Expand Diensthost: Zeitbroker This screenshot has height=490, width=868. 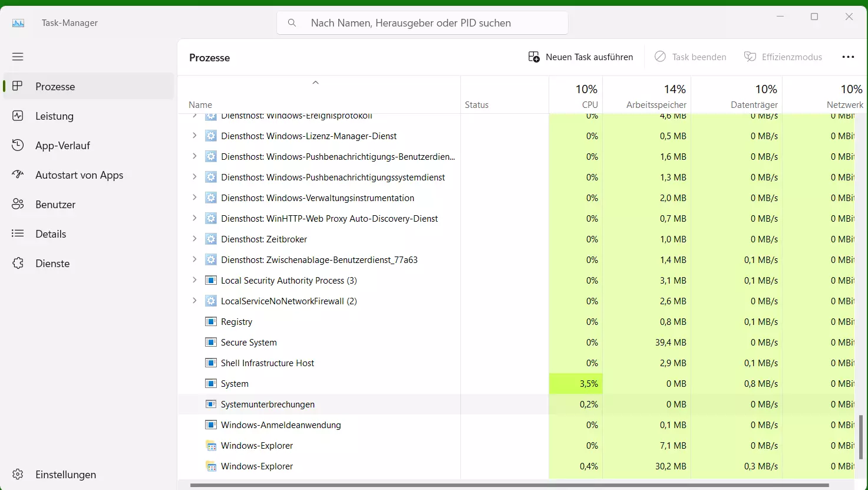pos(194,239)
